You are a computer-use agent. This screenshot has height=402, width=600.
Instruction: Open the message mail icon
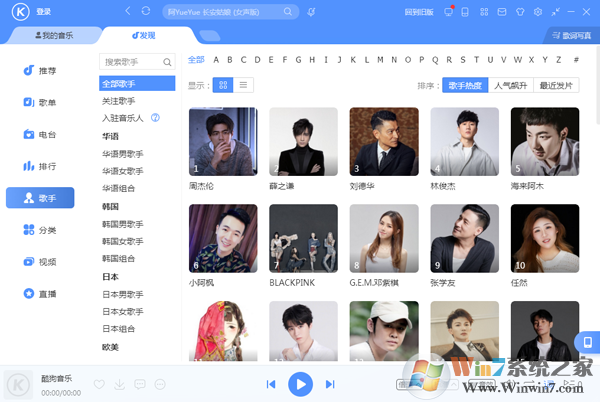tap(502, 12)
